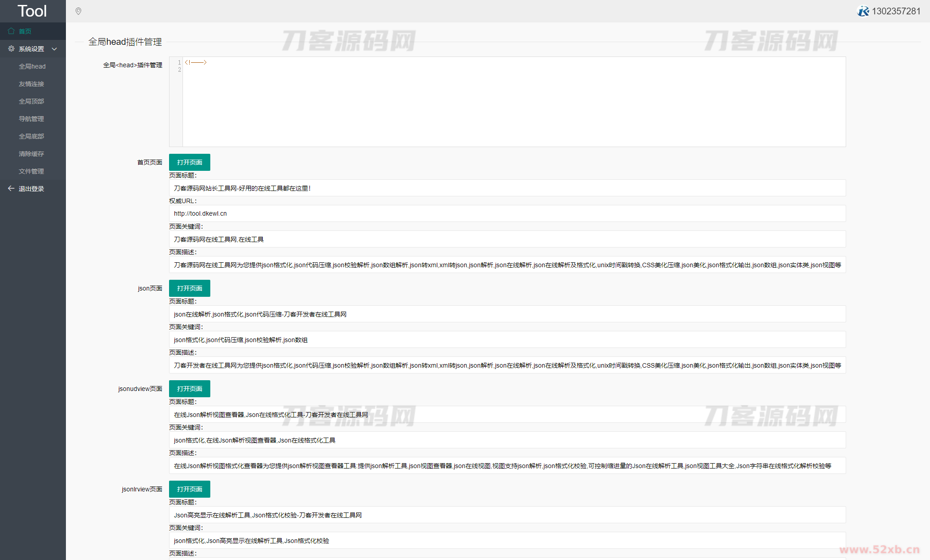Screen dimensions: 930x560
Task: Click 打开页面 button for json页面
Action: coord(189,288)
